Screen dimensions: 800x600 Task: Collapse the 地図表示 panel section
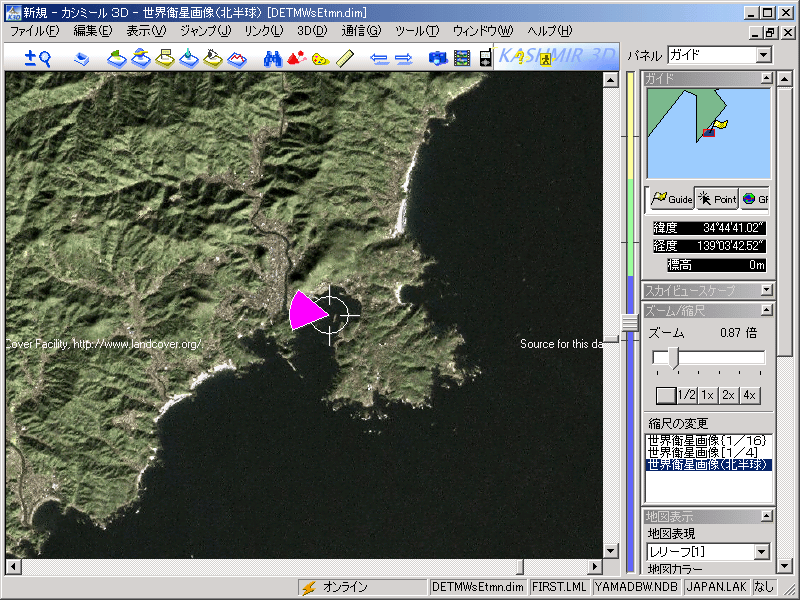click(x=766, y=516)
